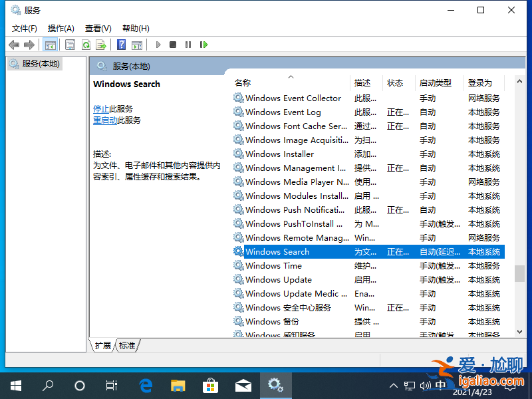
Task: Open the 查看(V) menu
Action: [x=98, y=28]
